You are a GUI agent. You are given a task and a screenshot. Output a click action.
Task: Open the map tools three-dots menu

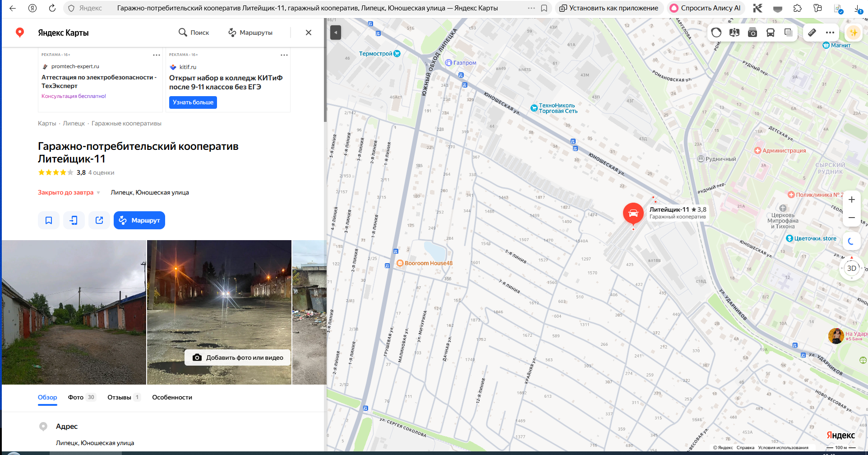pos(830,32)
